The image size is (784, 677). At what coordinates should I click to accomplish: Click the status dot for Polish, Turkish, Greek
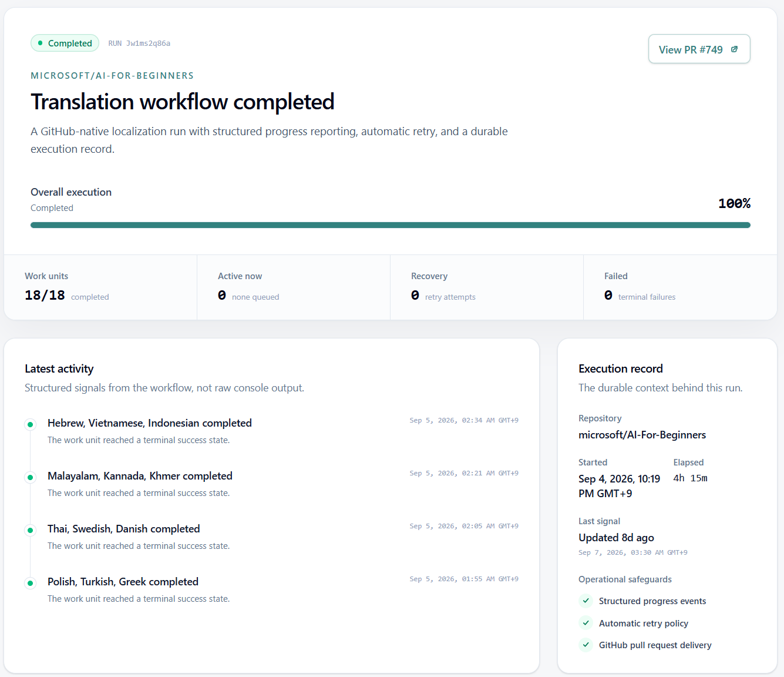click(x=30, y=583)
